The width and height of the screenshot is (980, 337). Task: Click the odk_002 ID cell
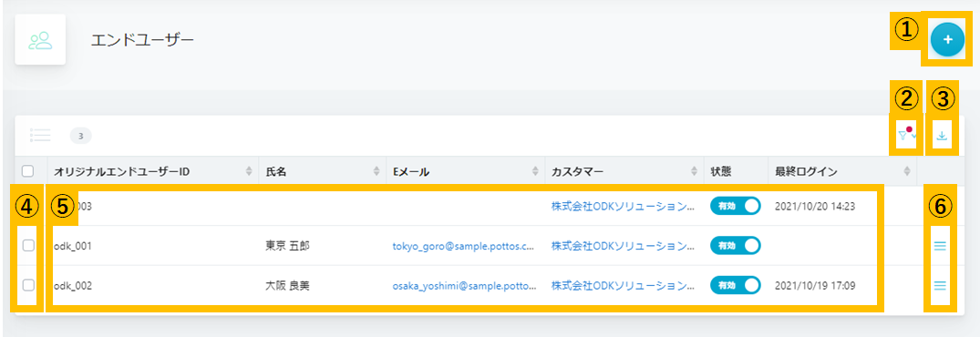pos(74,285)
